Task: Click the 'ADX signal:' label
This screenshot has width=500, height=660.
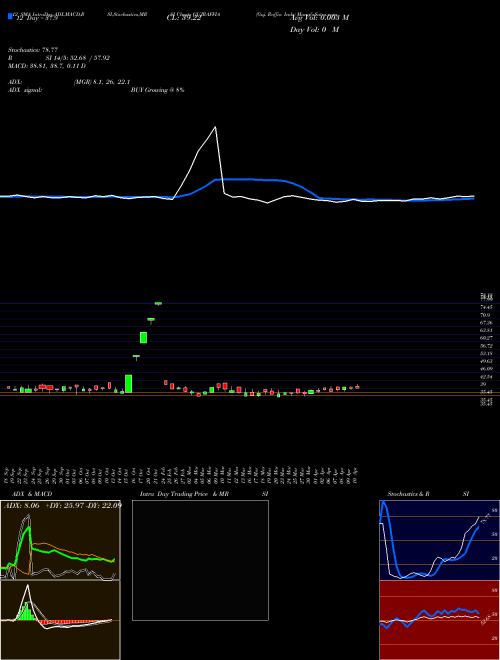Action: (x=25, y=90)
